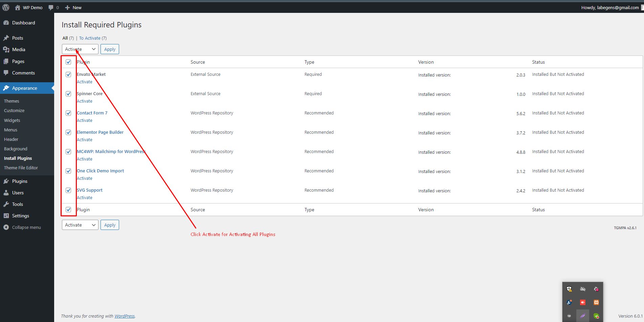Uncheck the Contact Form 7 checkbox

68,113
